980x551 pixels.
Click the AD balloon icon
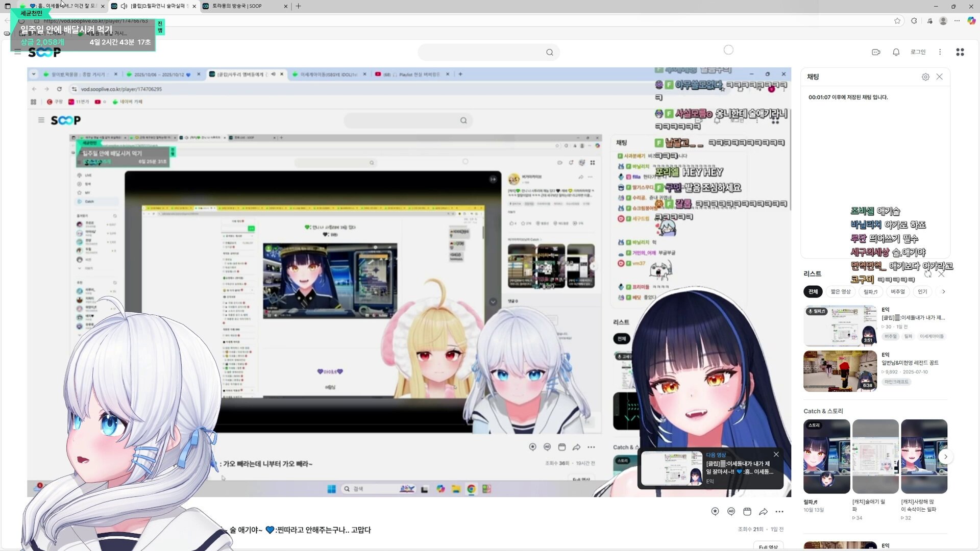731,512
